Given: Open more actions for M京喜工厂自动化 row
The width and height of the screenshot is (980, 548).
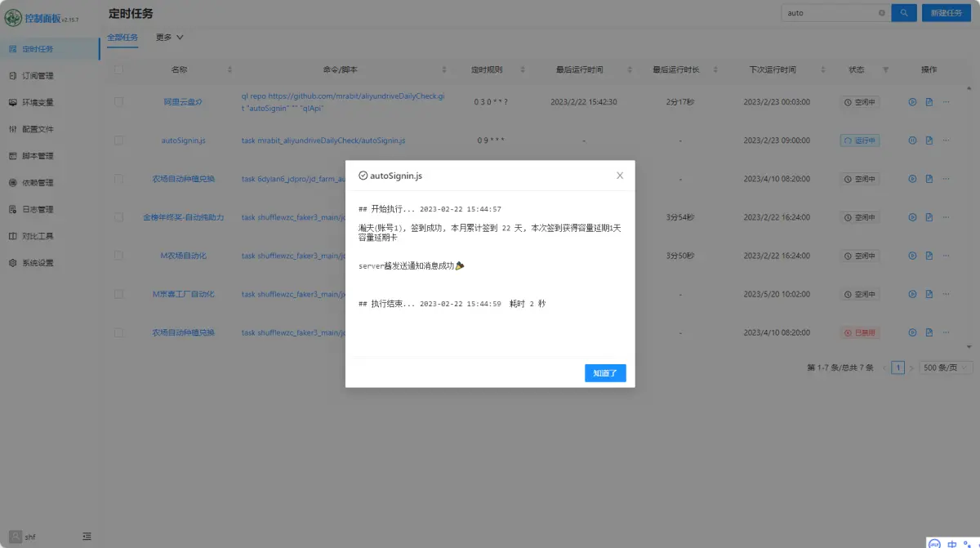Looking at the screenshot, I should coord(947,294).
